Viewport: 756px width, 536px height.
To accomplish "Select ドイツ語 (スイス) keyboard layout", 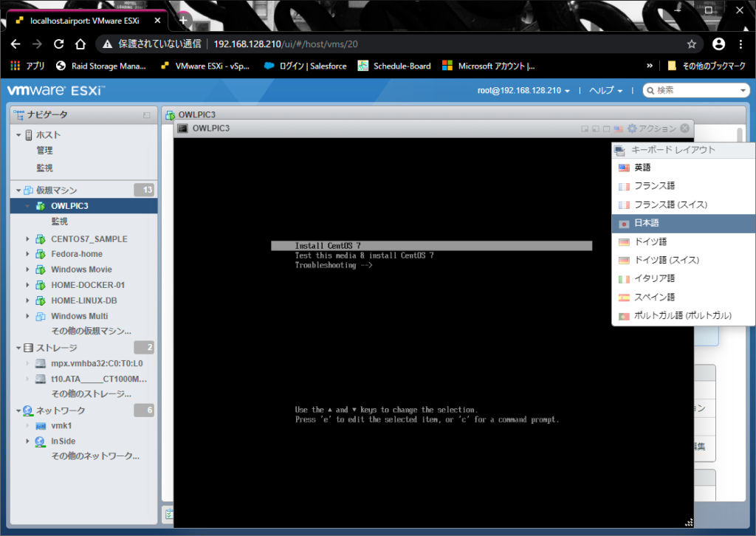I will tap(683, 261).
